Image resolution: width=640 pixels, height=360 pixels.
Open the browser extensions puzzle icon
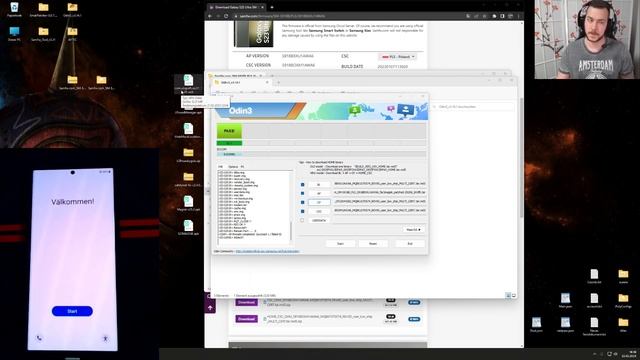click(x=494, y=16)
